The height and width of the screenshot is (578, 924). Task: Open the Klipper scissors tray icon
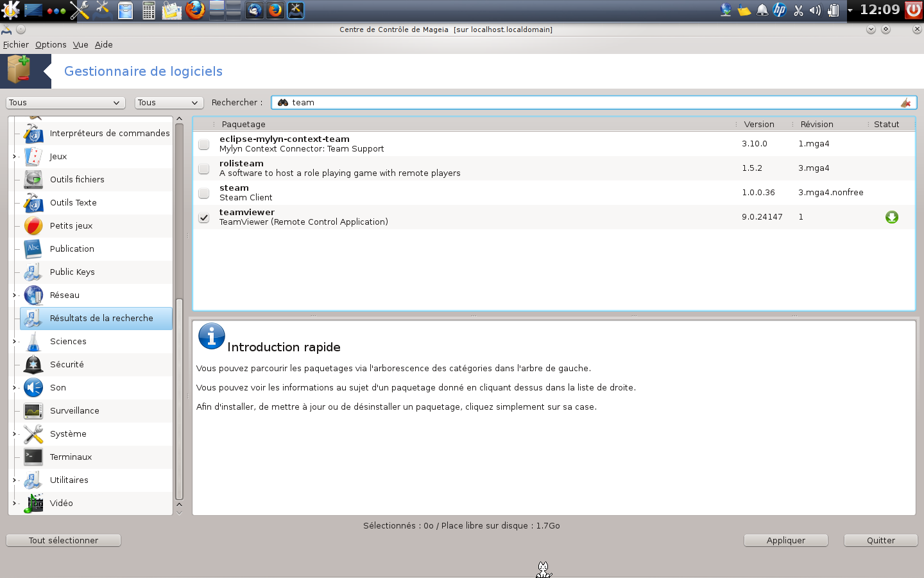pyautogui.click(x=798, y=10)
